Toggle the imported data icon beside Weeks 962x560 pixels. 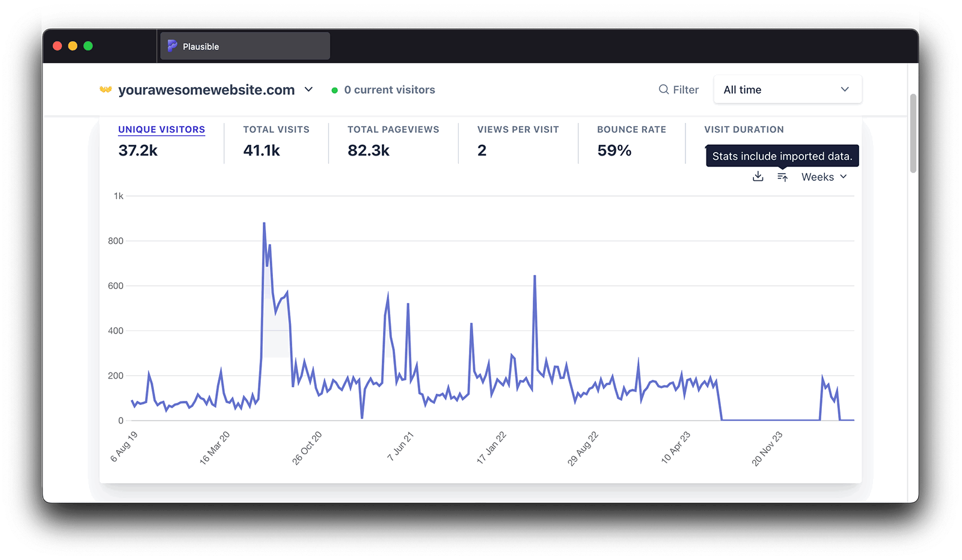[782, 177]
